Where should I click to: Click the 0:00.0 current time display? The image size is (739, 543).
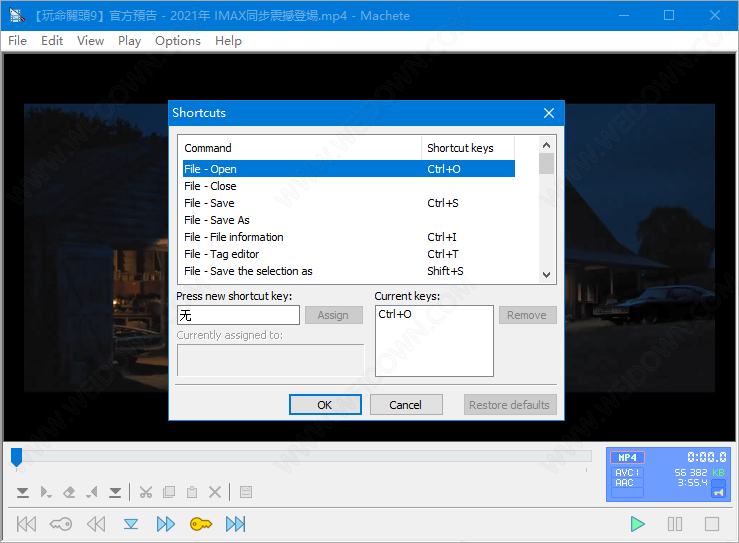pyautogui.click(x=706, y=457)
